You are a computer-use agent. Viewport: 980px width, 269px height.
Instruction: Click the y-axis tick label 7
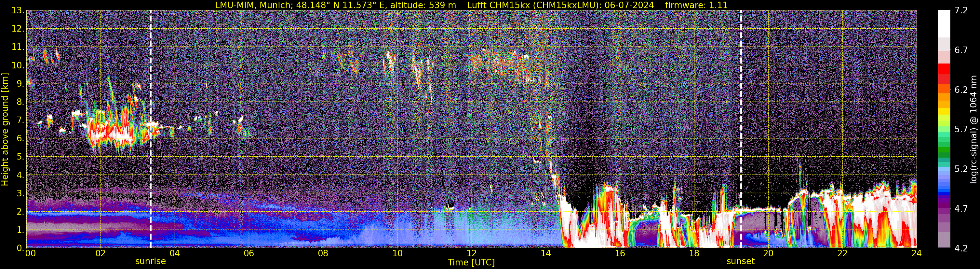(20, 120)
